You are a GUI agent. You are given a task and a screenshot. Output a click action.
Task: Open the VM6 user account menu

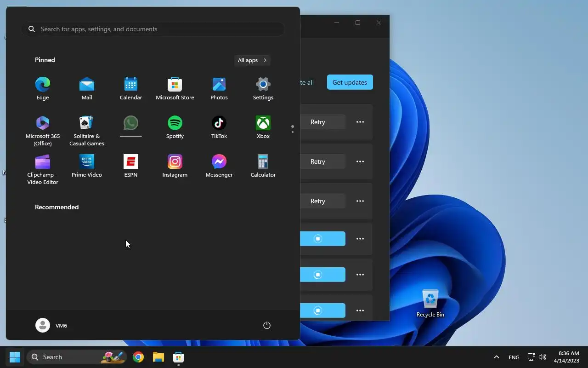tap(51, 325)
